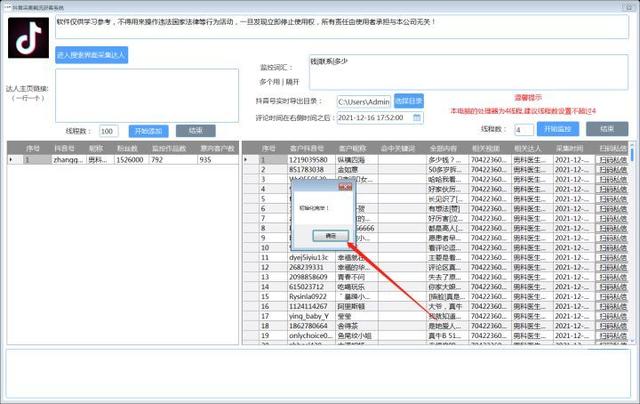Start monitoring with 开始监控 button
Viewport: 640px width, 404px height.
coord(558,129)
